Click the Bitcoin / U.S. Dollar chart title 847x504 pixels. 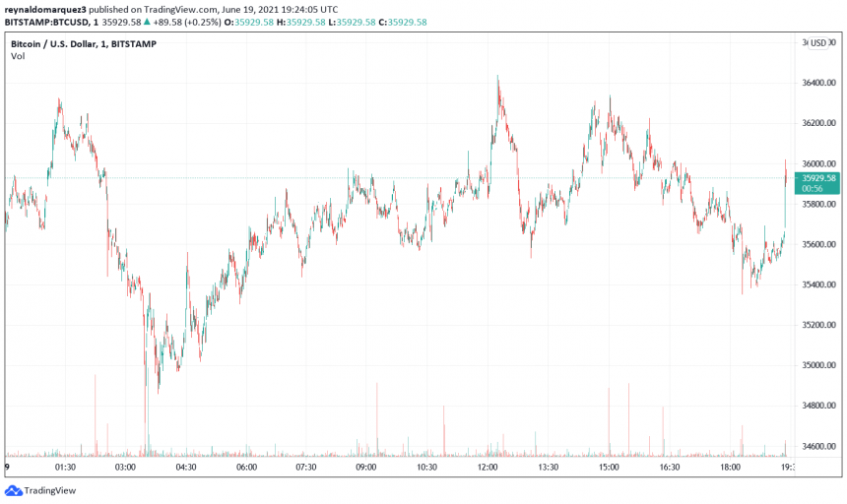pyautogui.click(x=84, y=44)
